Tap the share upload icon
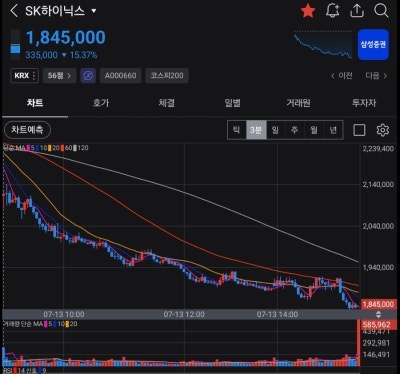This screenshot has height=374, width=400. 357,11
